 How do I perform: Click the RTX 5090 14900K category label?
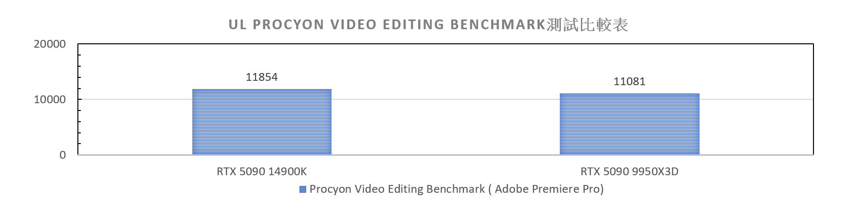[262, 172]
